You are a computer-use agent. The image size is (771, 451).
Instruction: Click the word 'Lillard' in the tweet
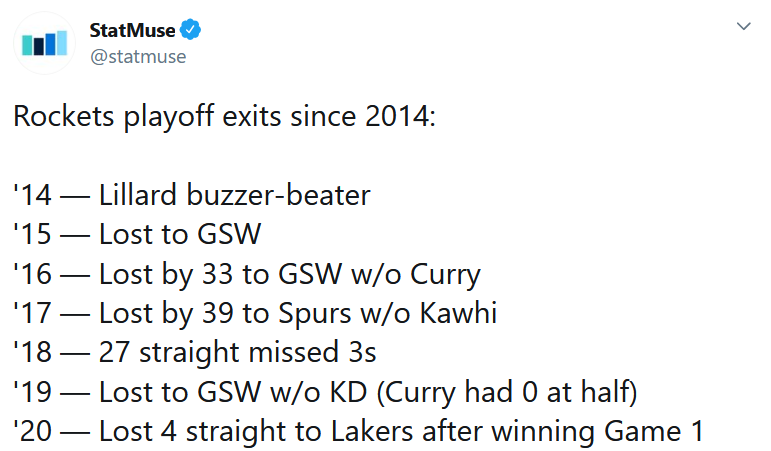pos(138,195)
